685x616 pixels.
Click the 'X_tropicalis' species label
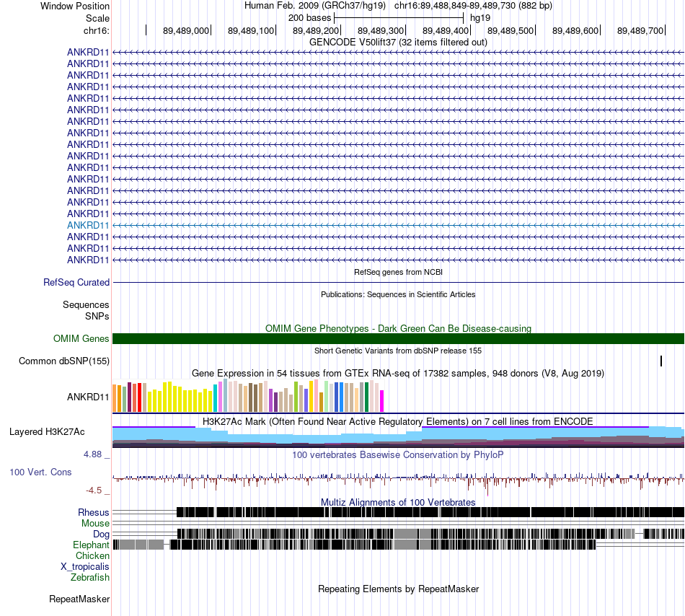coord(85,567)
